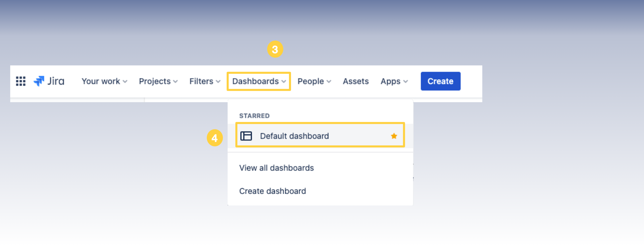Screen dimensions: 644x246
Task: Click the Dashboards chevron arrow
Action: 284,81
